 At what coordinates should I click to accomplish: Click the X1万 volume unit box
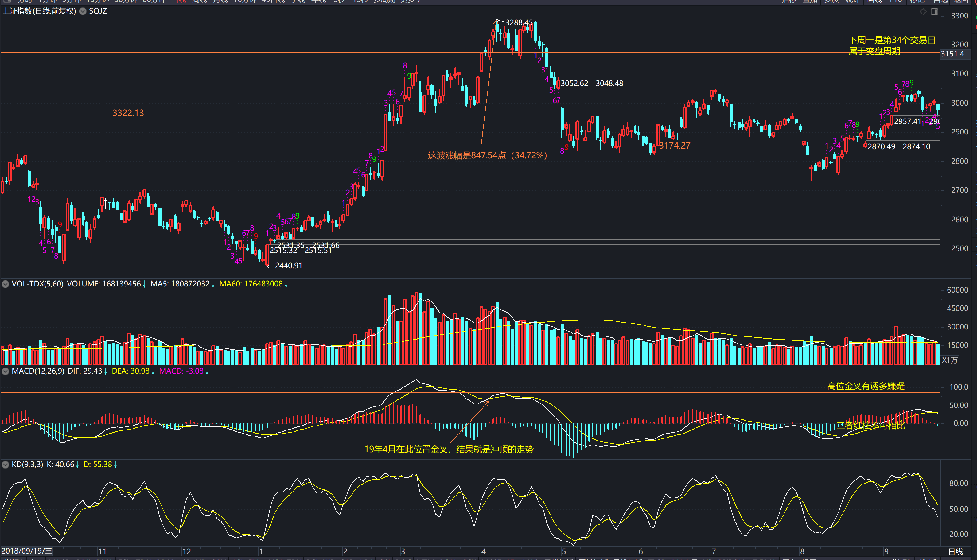[949, 360]
